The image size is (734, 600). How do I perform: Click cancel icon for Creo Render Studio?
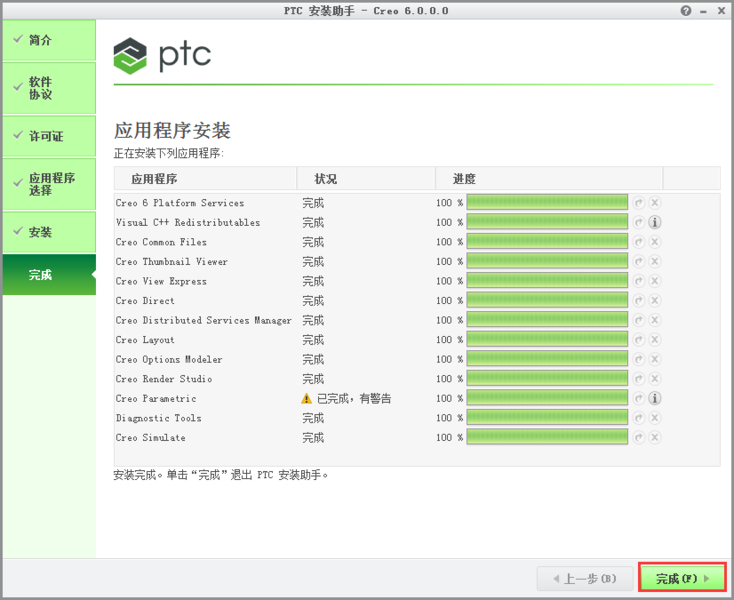(655, 379)
